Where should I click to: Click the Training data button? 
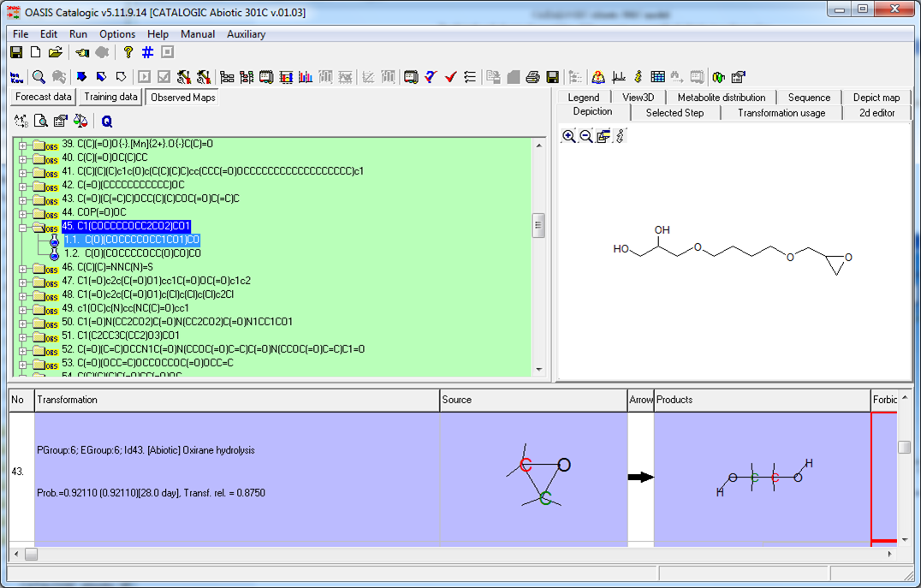[110, 97]
